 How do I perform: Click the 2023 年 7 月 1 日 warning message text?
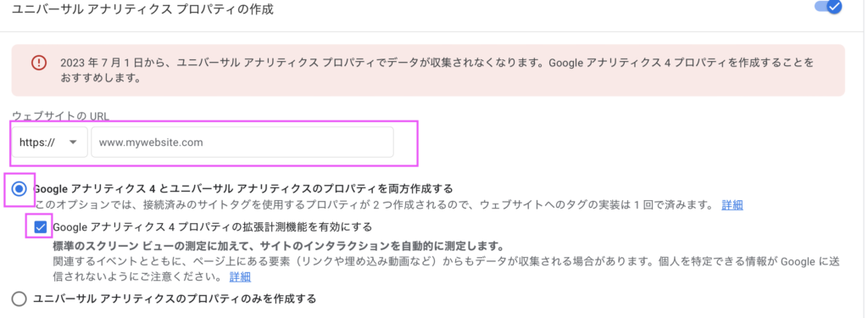click(x=437, y=70)
